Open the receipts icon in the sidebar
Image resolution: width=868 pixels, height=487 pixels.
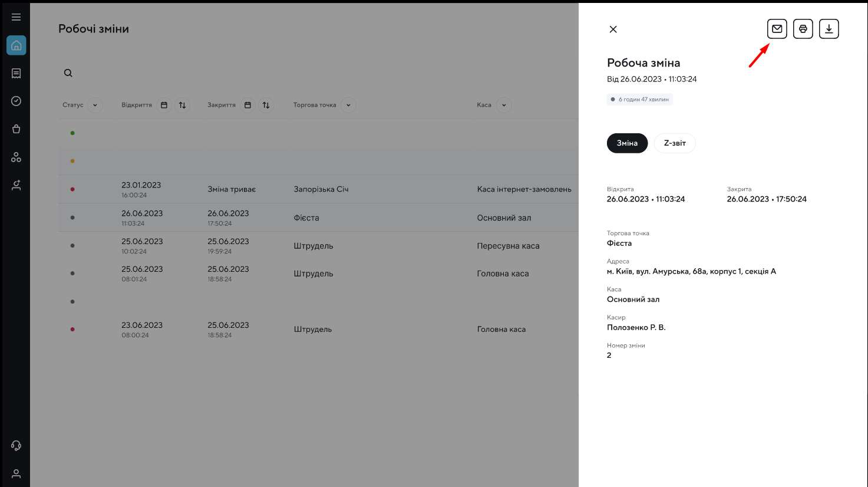pyautogui.click(x=16, y=73)
